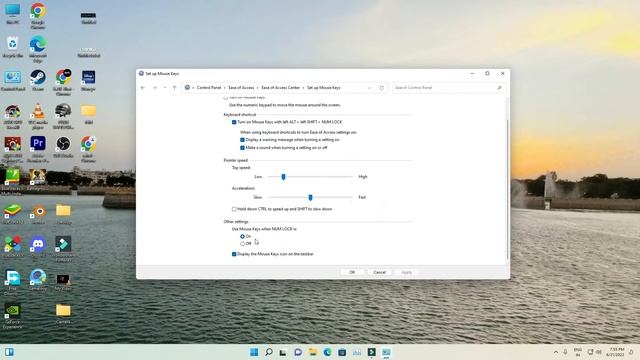
Task: Click the Top speed slider thumb
Action: point(283,177)
